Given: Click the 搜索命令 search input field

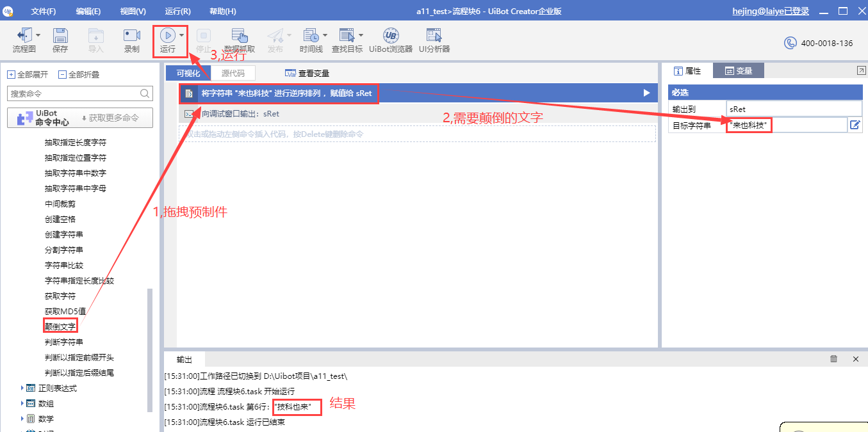Looking at the screenshot, I should [74, 93].
